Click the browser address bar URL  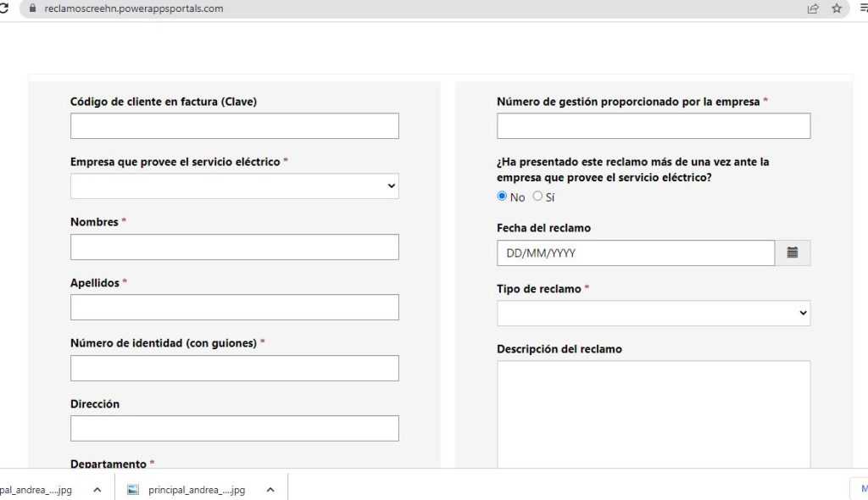click(133, 8)
